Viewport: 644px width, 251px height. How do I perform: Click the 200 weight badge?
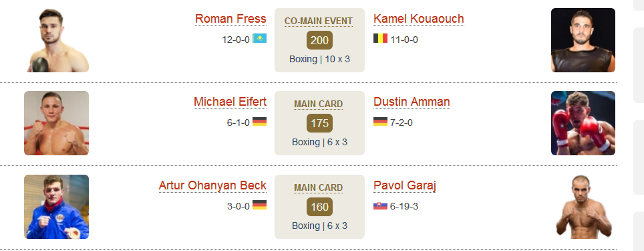pos(319,40)
